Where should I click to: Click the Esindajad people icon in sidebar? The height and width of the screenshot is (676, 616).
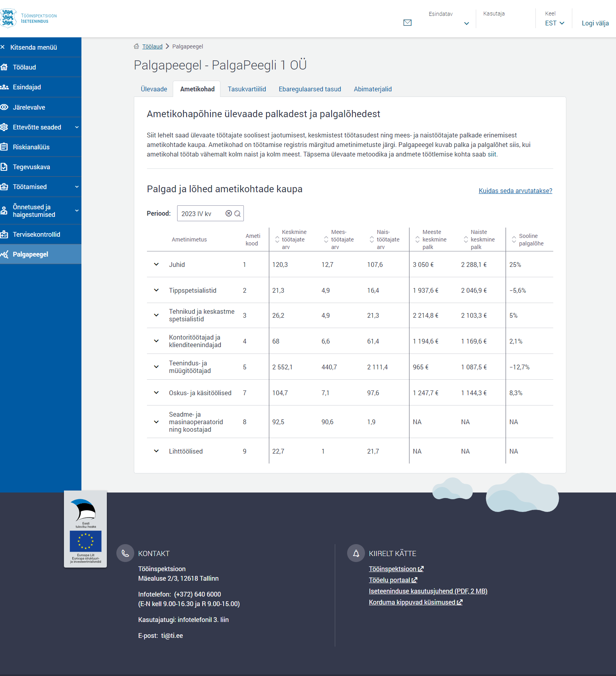tap(4, 87)
